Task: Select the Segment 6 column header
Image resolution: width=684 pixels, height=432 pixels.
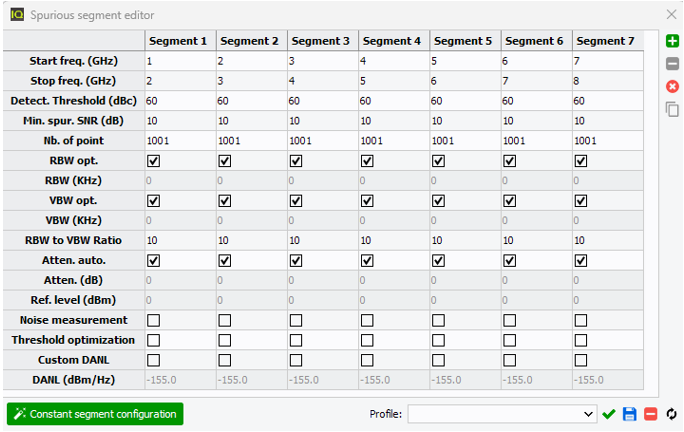Action: coord(534,41)
